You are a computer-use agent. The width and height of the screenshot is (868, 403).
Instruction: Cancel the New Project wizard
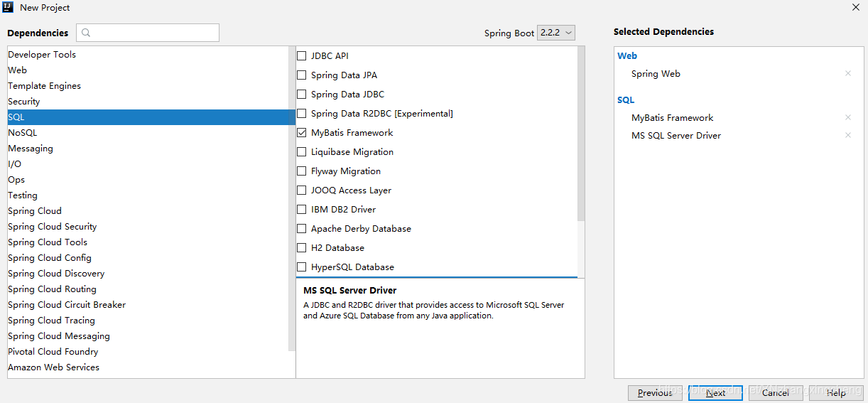click(775, 392)
